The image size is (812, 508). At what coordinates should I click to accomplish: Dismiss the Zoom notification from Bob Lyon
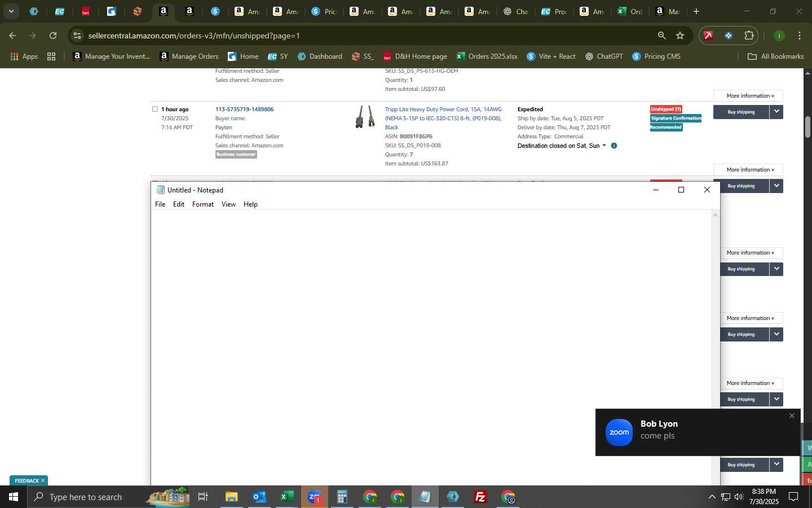792,416
